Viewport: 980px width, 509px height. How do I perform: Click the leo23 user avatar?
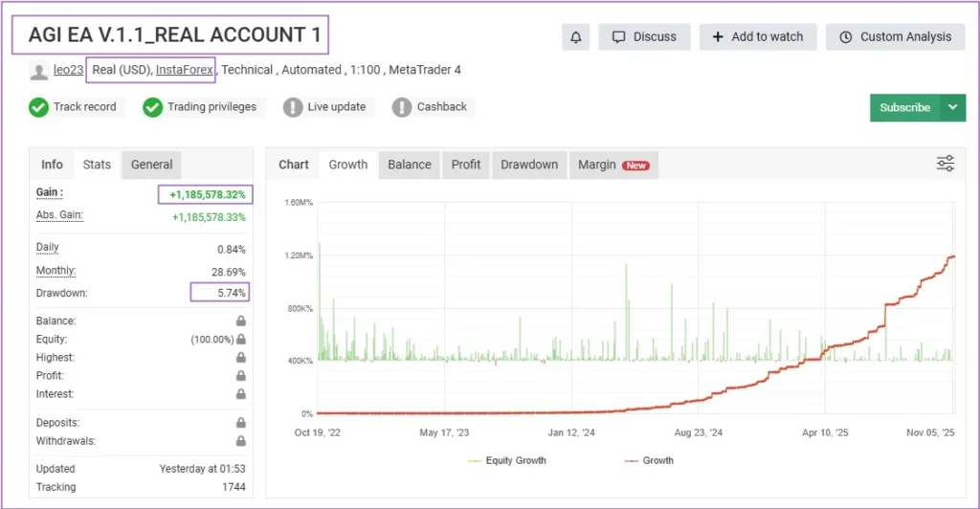38,71
